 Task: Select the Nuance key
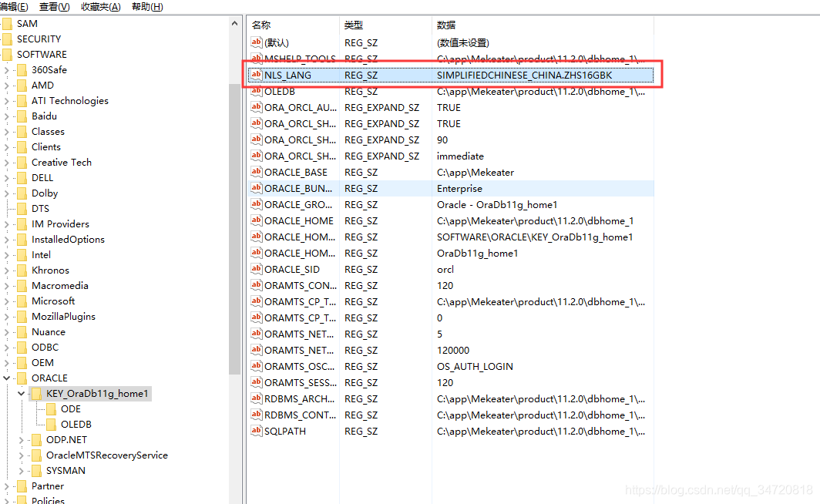(x=48, y=332)
